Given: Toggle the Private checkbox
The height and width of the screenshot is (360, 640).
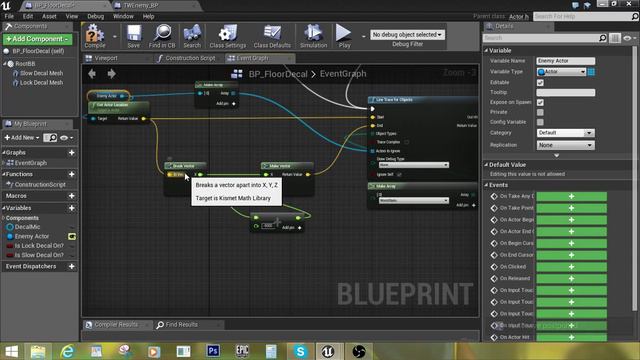Looking at the screenshot, I should tap(540, 112).
